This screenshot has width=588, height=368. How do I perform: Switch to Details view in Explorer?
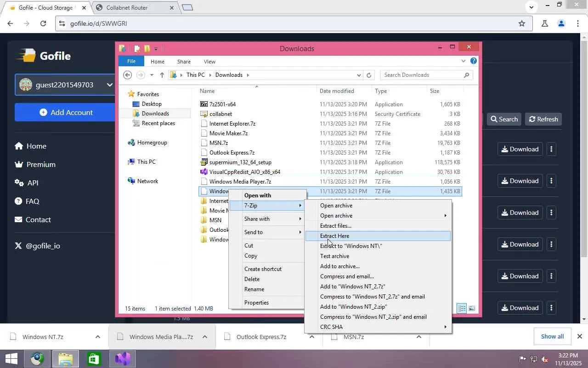pyautogui.click(x=462, y=308)
